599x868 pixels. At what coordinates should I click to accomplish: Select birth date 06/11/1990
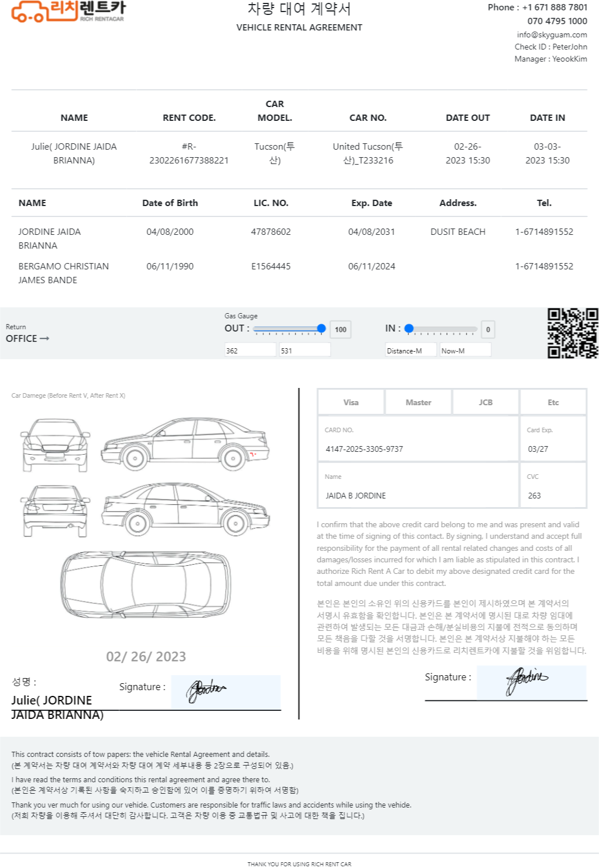click(x=170, y=267)
